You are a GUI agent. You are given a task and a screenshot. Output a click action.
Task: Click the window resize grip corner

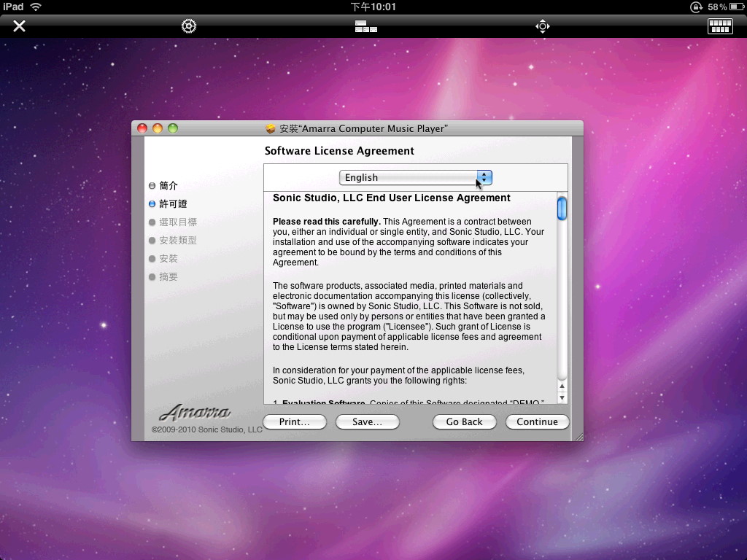[x=578, y=437]
